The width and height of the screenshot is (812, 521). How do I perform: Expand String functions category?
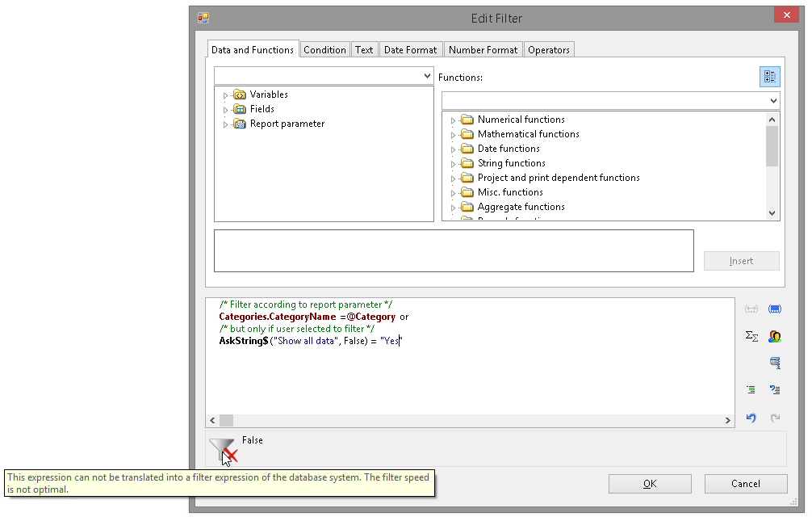click(x=453, y=164)
